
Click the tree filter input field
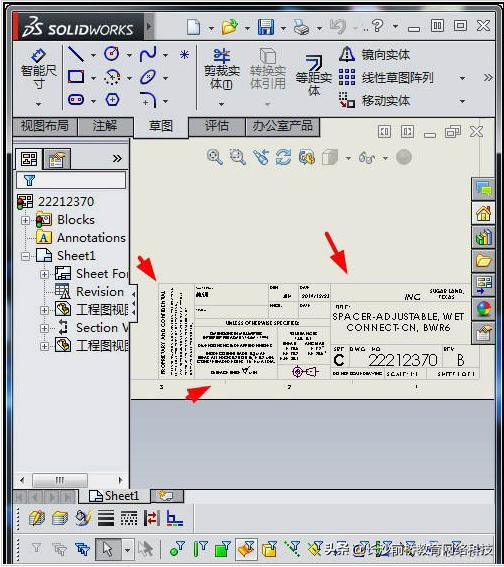(71, 180)
